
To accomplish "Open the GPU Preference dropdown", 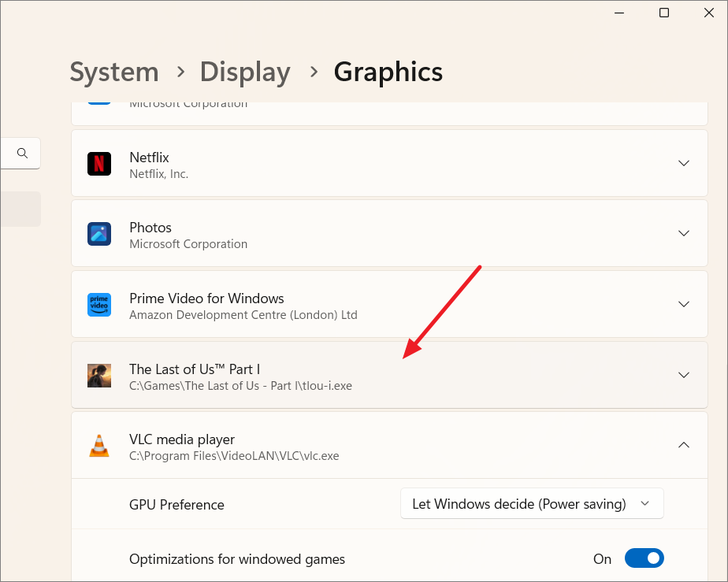I will pyautogui.click(x=532, y=503).
